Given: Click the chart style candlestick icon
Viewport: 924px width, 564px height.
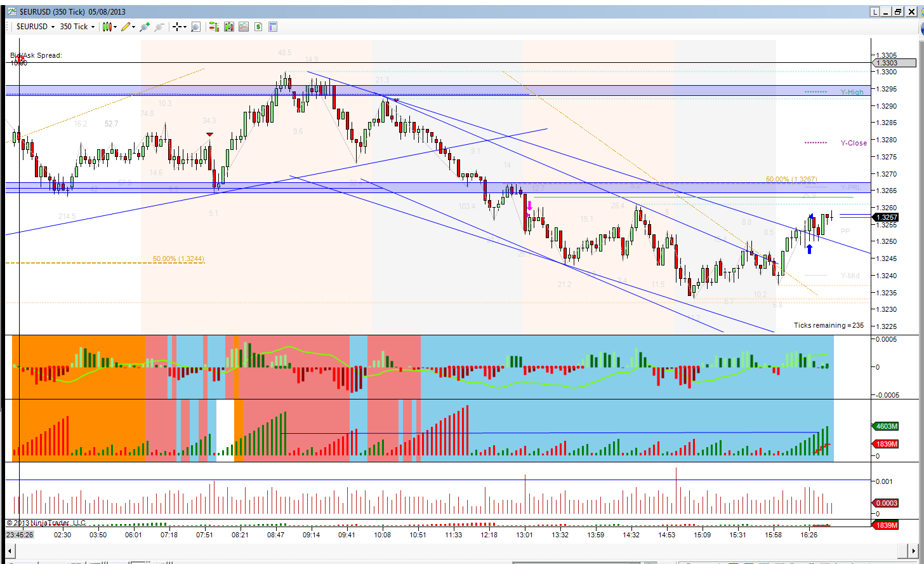Looking at the screenshot, I should [x=107, y=27].
